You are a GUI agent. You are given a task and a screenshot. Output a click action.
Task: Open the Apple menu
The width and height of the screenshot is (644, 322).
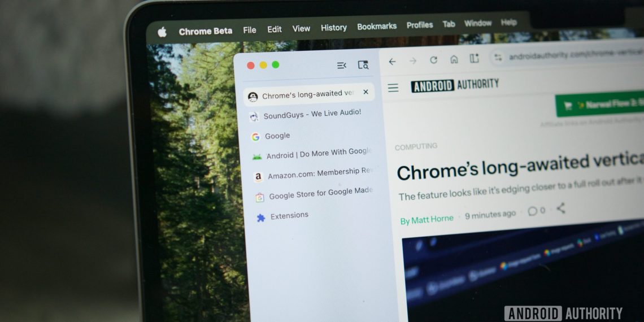tap(162, 32)
